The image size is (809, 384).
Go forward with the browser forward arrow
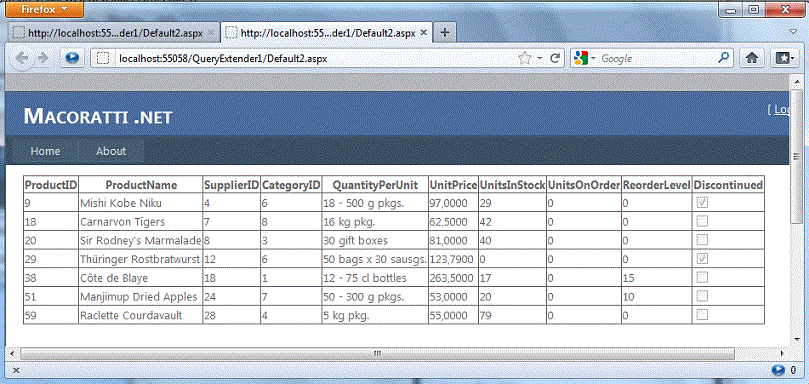coord(43,59)
